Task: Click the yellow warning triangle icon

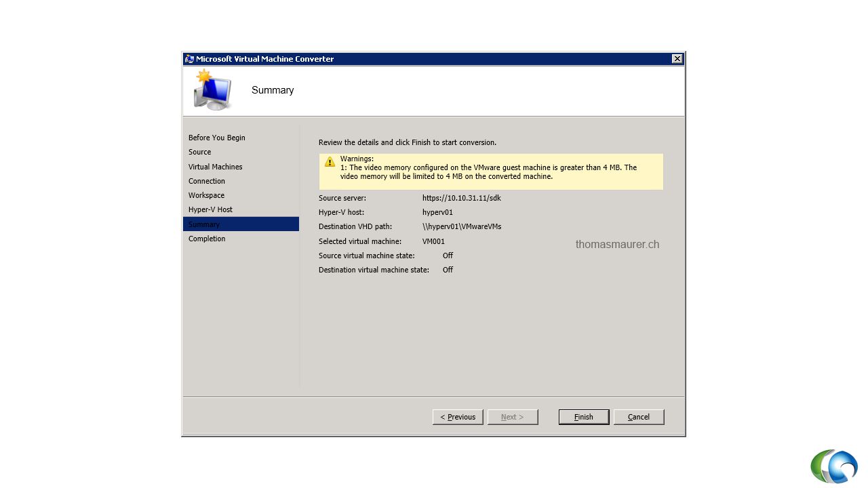Action: point(330,161)
